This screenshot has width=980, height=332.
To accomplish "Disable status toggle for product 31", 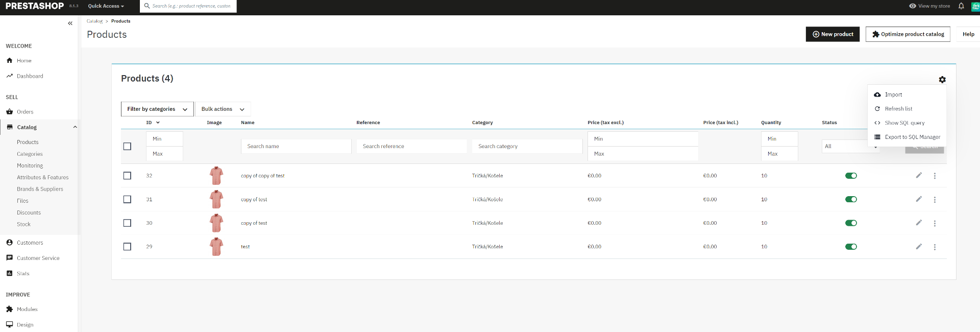I will (851, 199).
